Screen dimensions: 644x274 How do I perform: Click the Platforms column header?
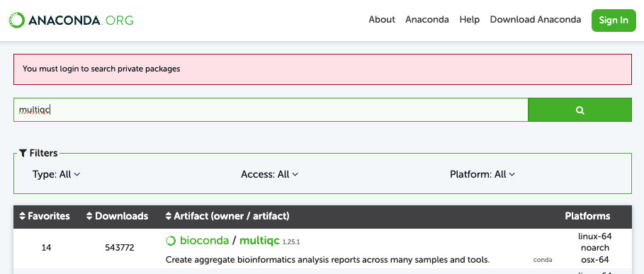click(x=587, y=216)
